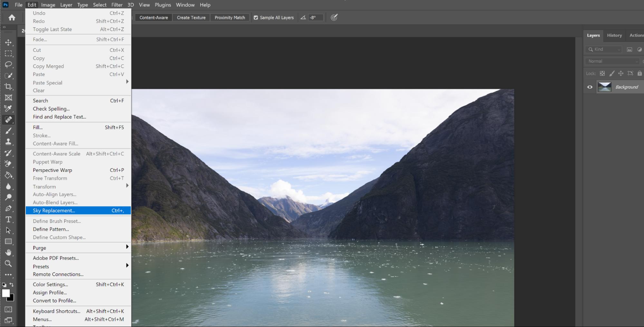Toggle Sample All Layers in options bar
This screenshot has width=644, height=327.
click(x=256, y=17)
